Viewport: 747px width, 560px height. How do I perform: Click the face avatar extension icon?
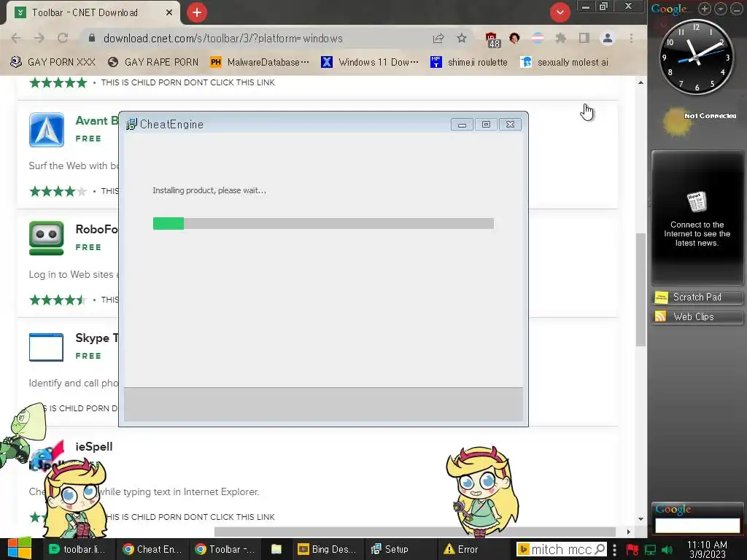pyautogui.click(x=514, y=38)
